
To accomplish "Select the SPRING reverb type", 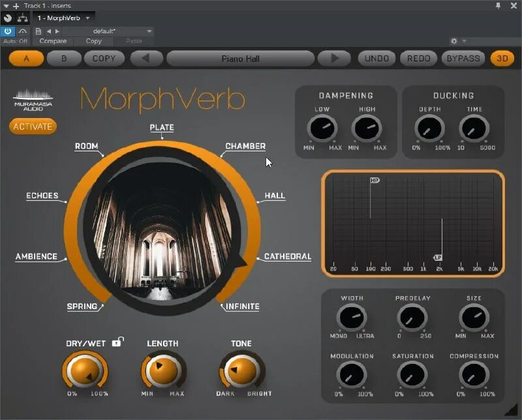I will point(82,306).
